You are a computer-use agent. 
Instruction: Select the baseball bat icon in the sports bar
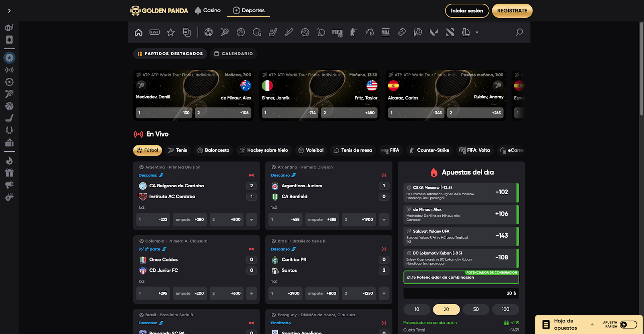click(289, 32)
